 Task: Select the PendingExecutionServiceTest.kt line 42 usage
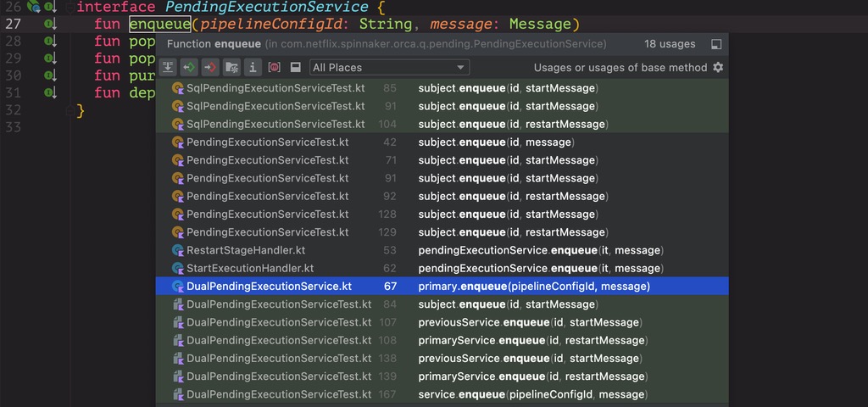click(x=267, y=142)
